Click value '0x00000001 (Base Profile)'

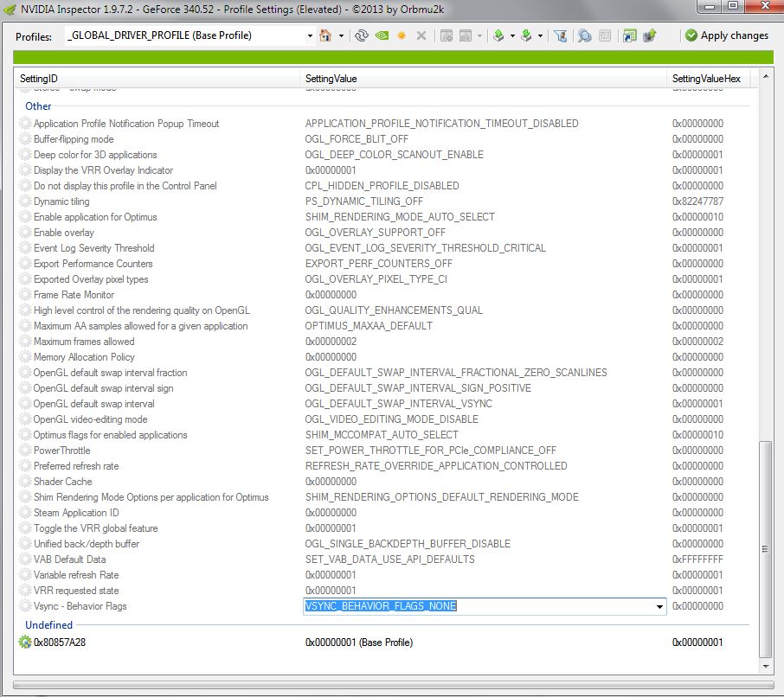[359, 643]
